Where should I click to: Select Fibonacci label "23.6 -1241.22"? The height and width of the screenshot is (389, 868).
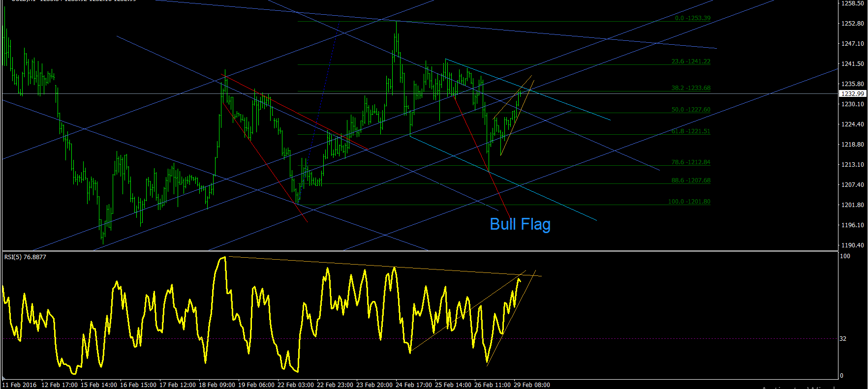pos(691,61)
